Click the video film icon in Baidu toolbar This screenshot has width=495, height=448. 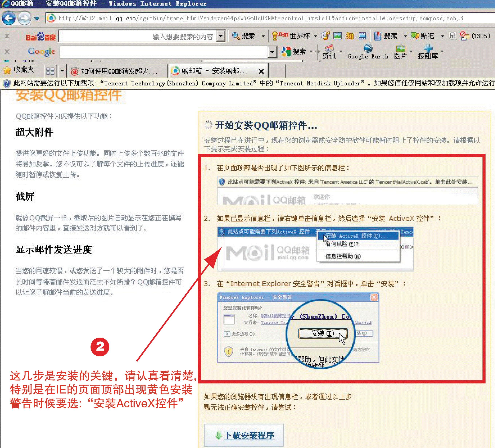coord(362,36)
